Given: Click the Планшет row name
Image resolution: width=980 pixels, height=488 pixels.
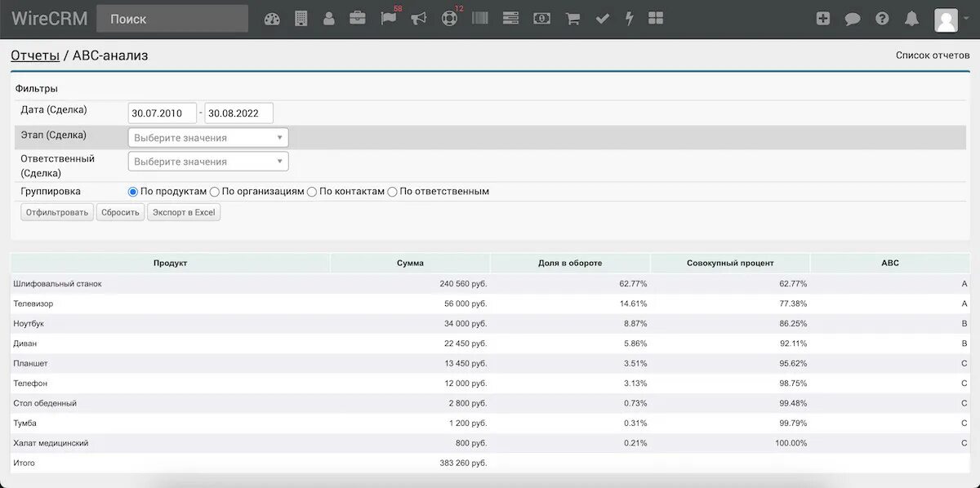Looking at the screenshot, I should click(31, 363).
